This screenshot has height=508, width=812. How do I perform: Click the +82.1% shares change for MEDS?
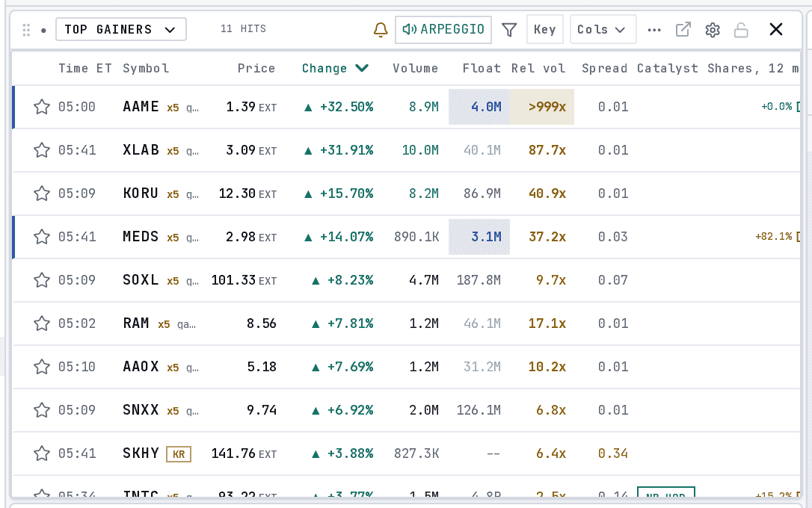774,236
